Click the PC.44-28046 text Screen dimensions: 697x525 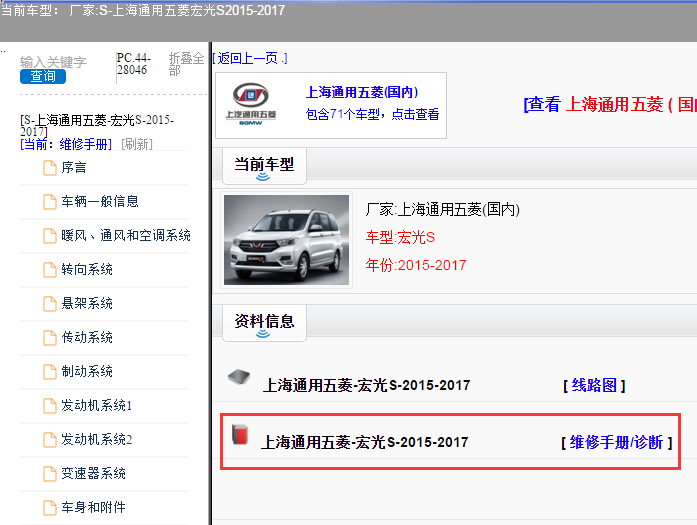click(134, 64)
